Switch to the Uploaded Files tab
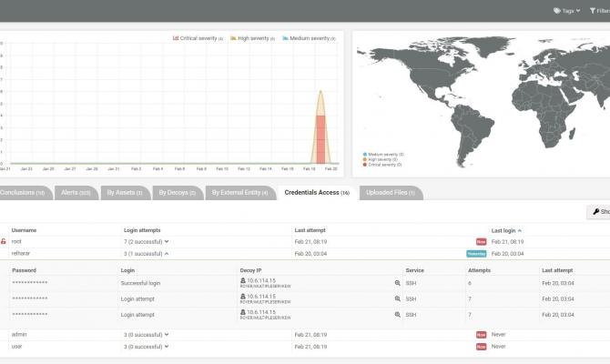This screenshot has width=610, height=364. click(x=391, y=193)
